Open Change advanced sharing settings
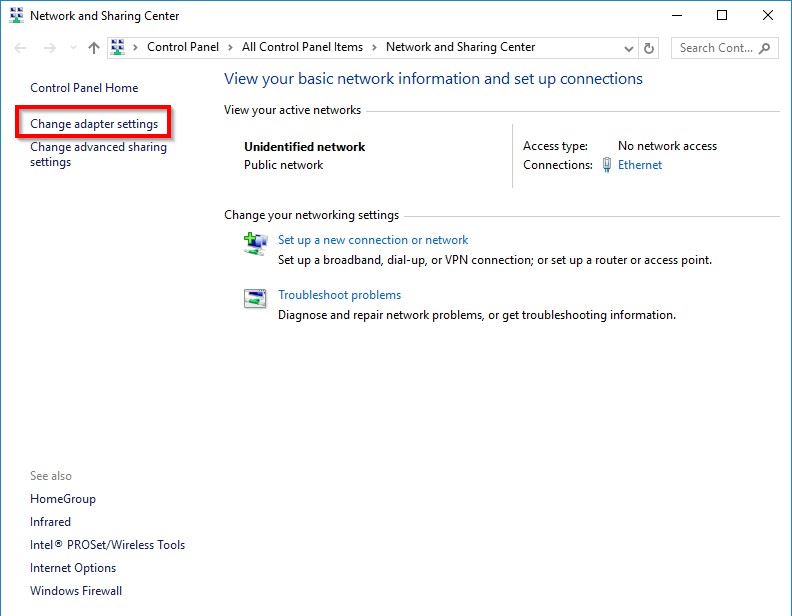Image resolution: width=792 pixels, height=616 pixels. coord(98,155)
